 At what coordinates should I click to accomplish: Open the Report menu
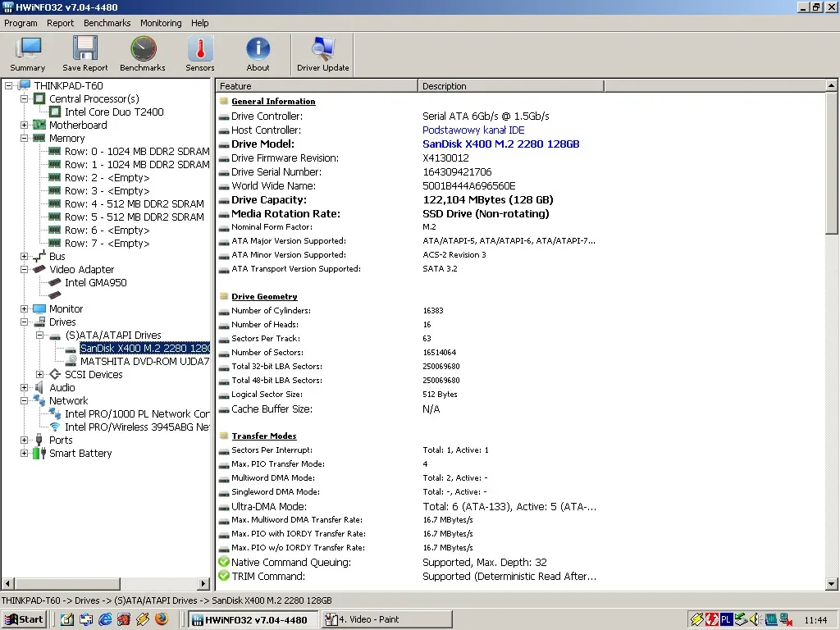(x=60, y=23)
